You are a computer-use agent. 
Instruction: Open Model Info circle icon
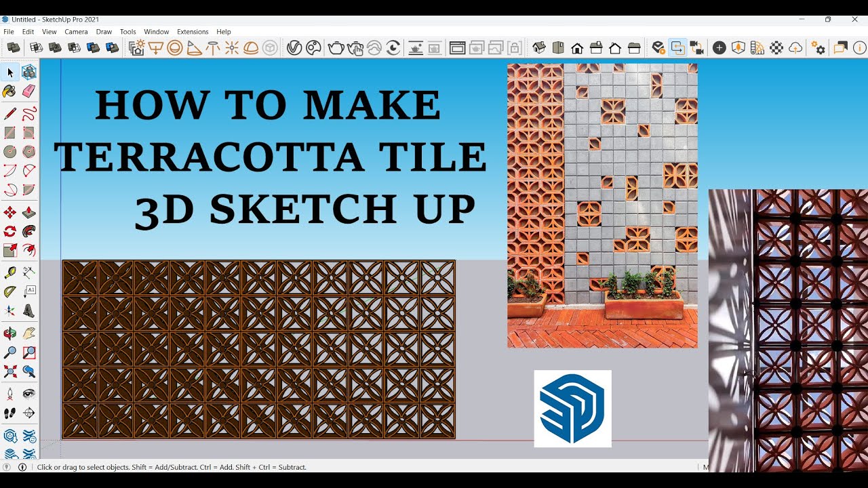[x=859, y=48]
